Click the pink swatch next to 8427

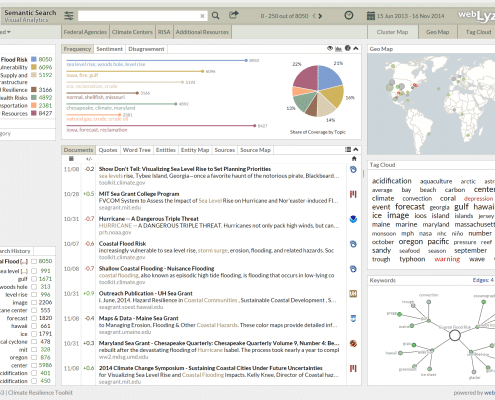[34, 113]
